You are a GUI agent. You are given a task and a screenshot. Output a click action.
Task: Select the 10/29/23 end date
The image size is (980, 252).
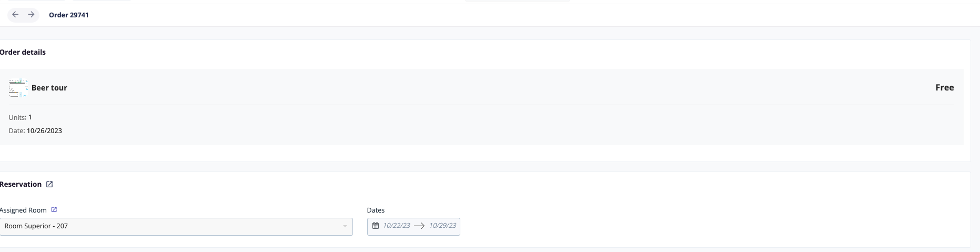pos(442,226)
